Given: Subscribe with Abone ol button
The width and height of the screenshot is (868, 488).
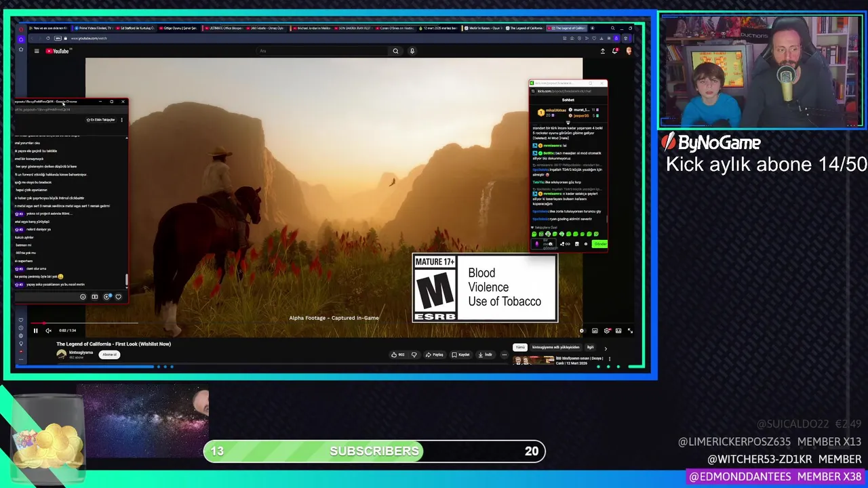Looking at the screenshot, I should tap(109, 354).
